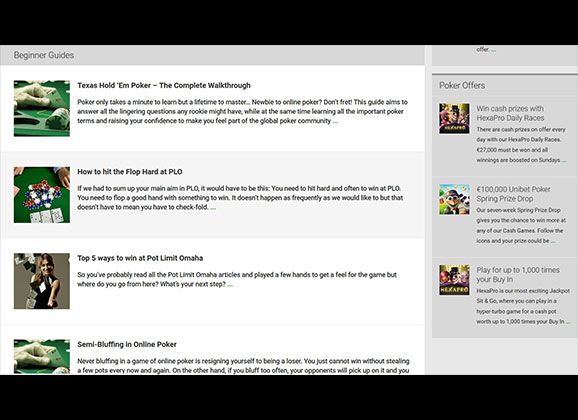Click the woman throwing cards thumbnail
Image resolution: width=578 pixels, height=420 pixels.
coord(42,281)
